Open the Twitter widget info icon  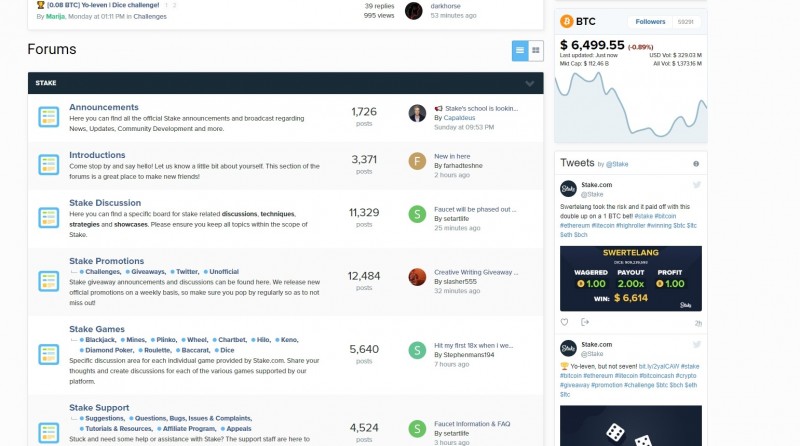click(696, 164)
